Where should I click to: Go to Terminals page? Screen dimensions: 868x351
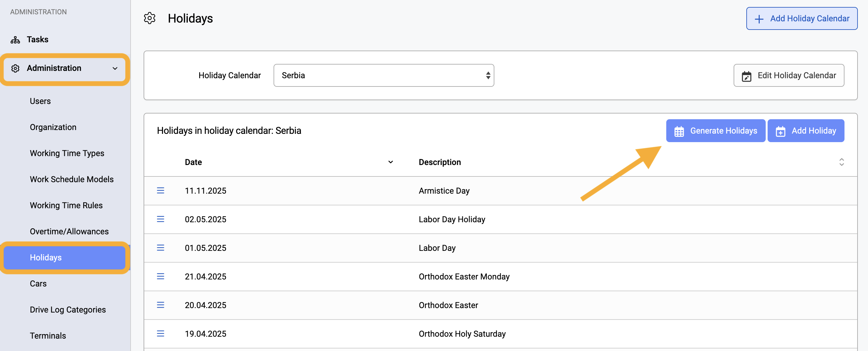(x=48, y=335)
